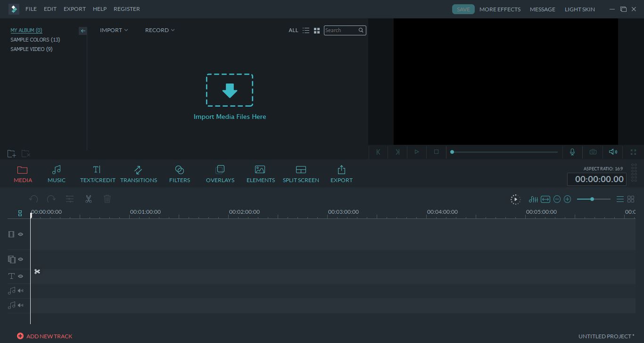Collapse the media panel with the left arrow

(83, 31)
